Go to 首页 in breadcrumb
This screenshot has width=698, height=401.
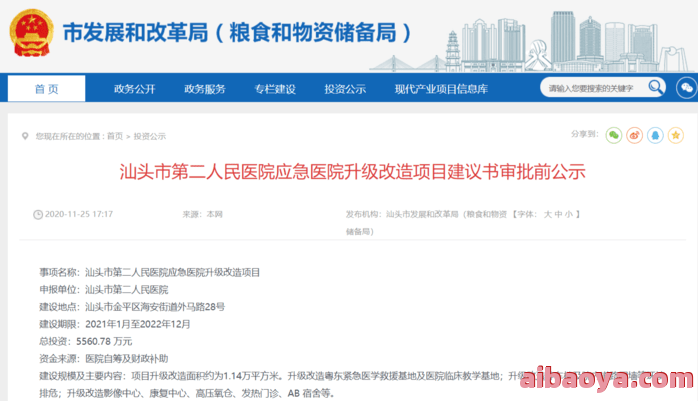[115, 136]
